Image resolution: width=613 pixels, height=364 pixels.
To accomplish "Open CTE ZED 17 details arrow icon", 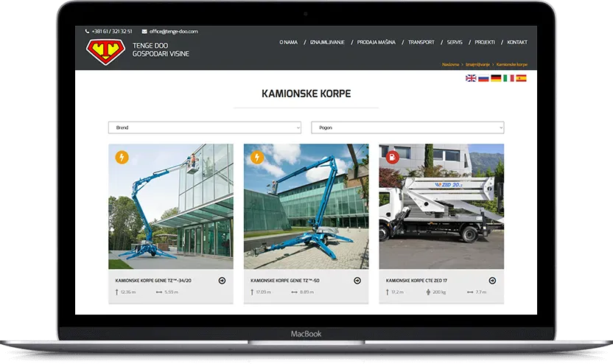I will tap(492, 280).
